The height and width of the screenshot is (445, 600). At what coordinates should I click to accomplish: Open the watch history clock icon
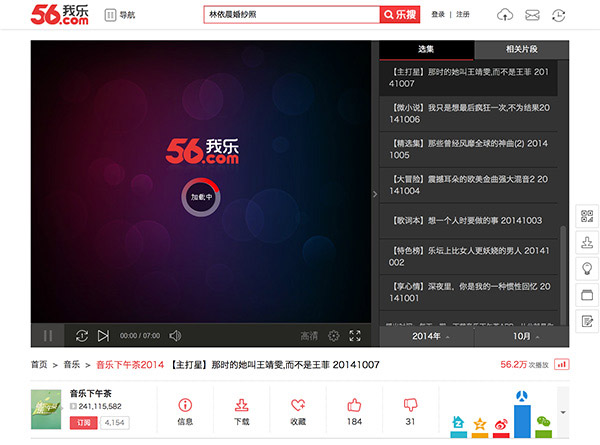tap(558, 15)
